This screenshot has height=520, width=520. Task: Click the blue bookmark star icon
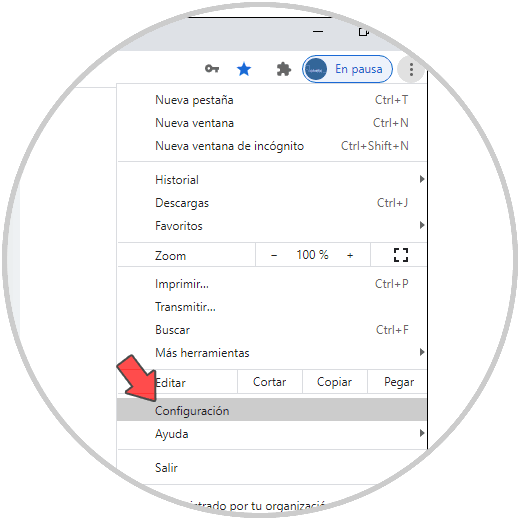[x=244, y=69]
